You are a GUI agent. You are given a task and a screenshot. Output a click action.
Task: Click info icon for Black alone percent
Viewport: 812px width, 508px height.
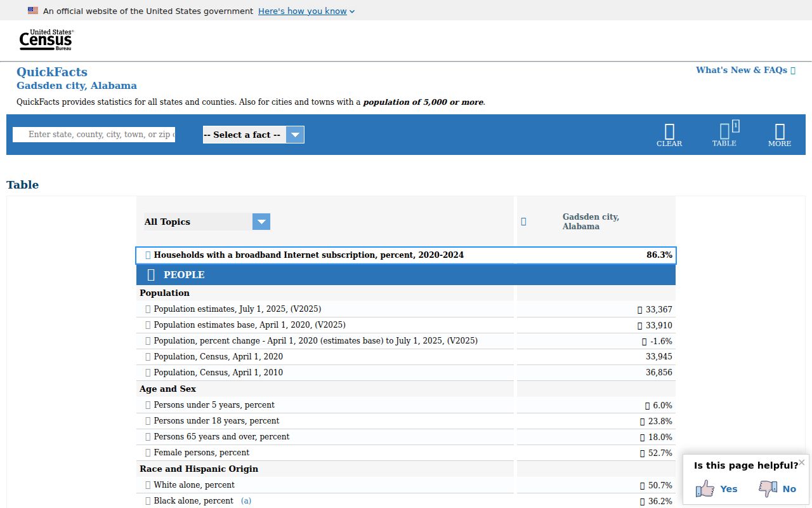[x=148, y=501]
